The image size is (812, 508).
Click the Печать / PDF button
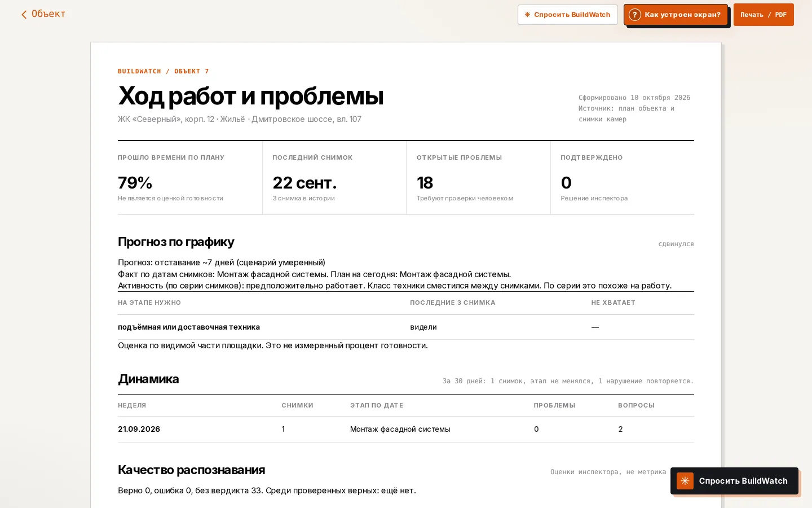(x=764, y=15)
